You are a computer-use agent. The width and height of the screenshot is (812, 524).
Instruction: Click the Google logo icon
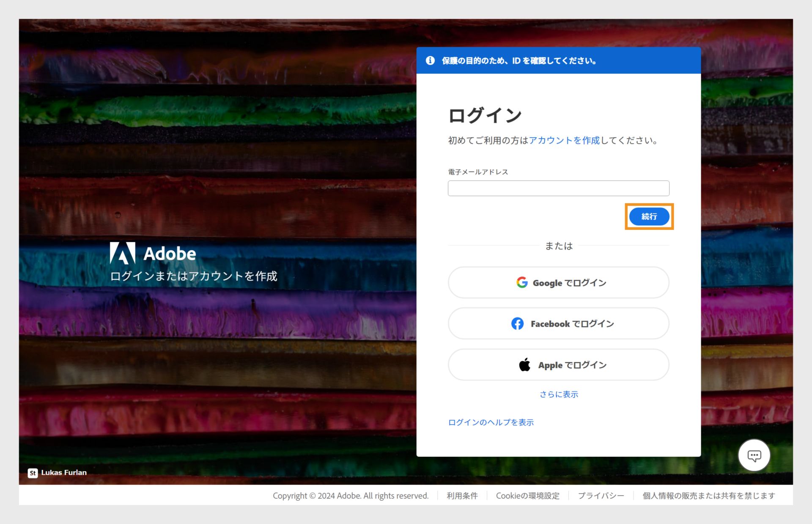click(521, 282)
